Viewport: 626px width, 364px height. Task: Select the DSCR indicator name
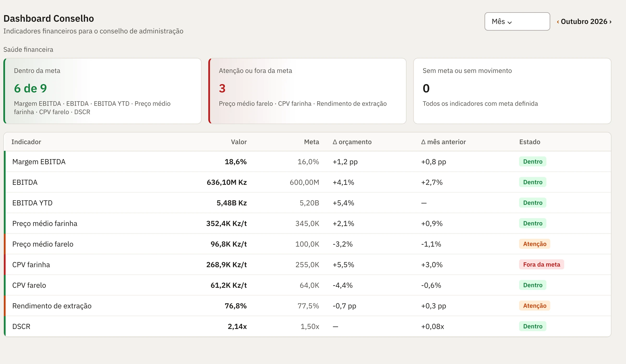(21, 326)
